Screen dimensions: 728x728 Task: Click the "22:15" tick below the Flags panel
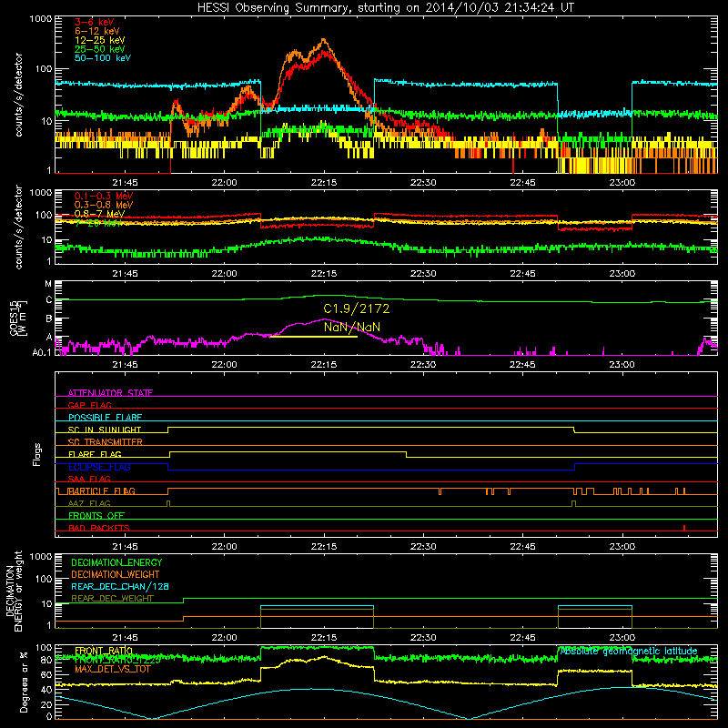click(324, 547)
